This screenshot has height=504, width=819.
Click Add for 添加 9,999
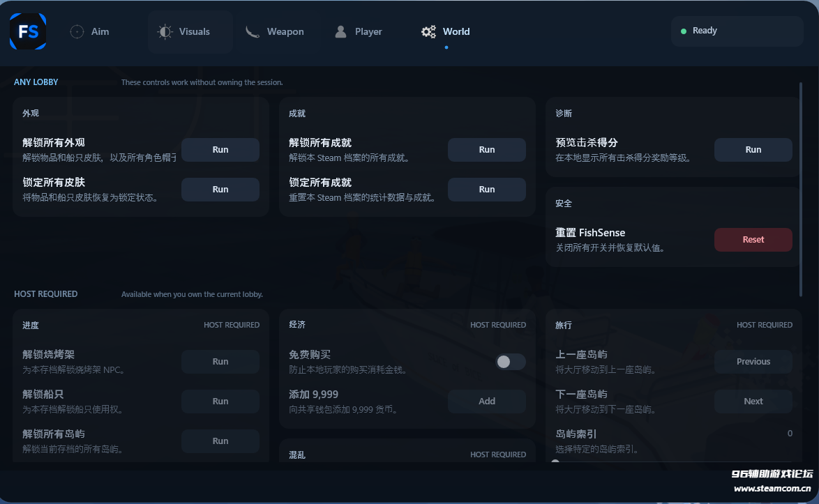pyautogui.click(x=487, y=402)
